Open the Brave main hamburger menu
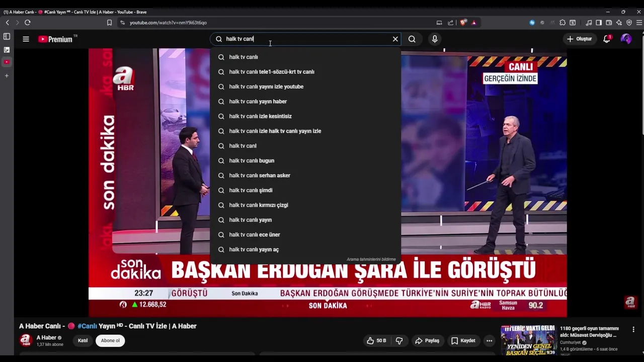Screen dimensions: 644x362 [639, 23]
